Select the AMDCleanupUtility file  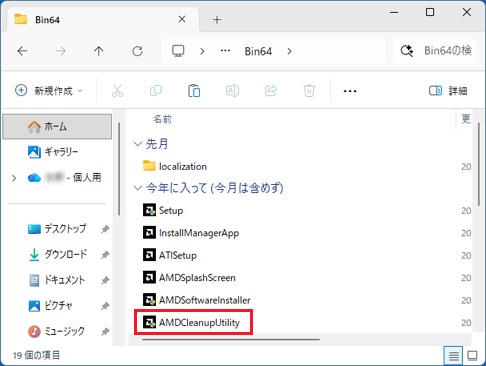(x=191, y=322)
